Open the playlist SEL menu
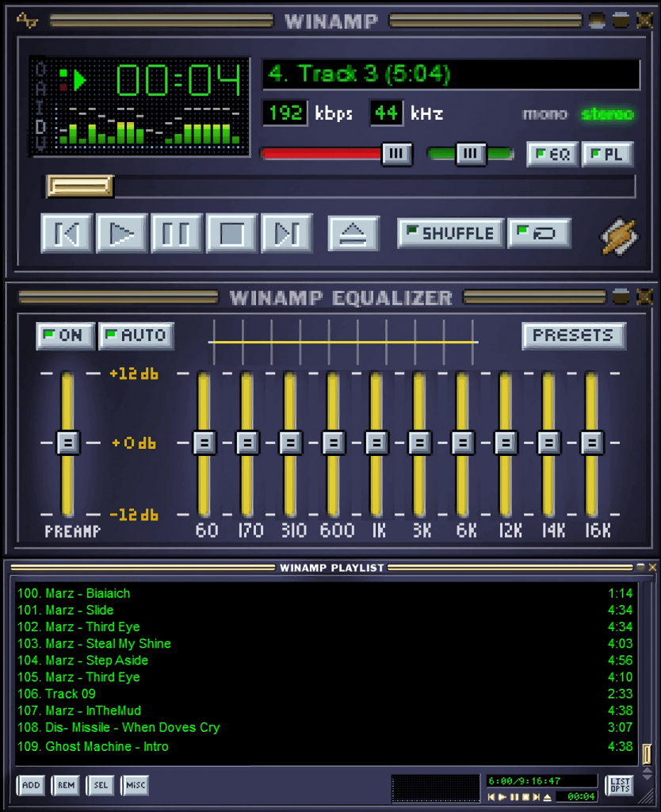661x812 pixels. click(101, 785)
